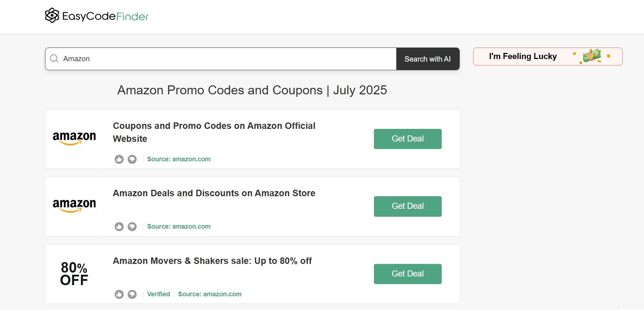Open the Amazon logo thumbnail of second offer
Image resolution: width=644 pixels, height=310 pixels.
click(x=74, y=206)
